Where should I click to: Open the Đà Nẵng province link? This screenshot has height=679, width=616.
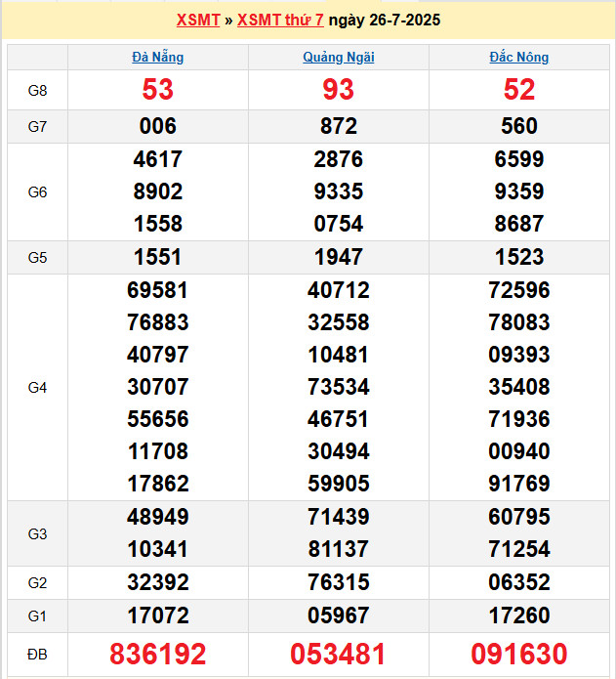point(158,58)
